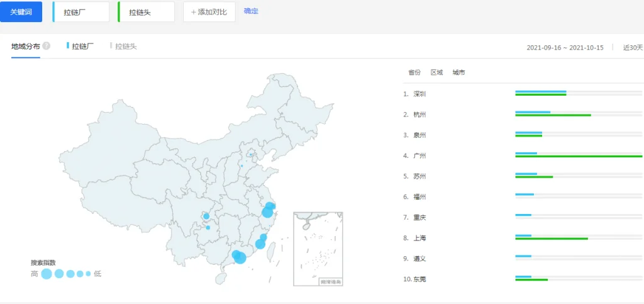This screenshot has height=304, width=644.
Task: Click the largest bubble in 搜索指数 legend
Action: (x=47, y=274)
